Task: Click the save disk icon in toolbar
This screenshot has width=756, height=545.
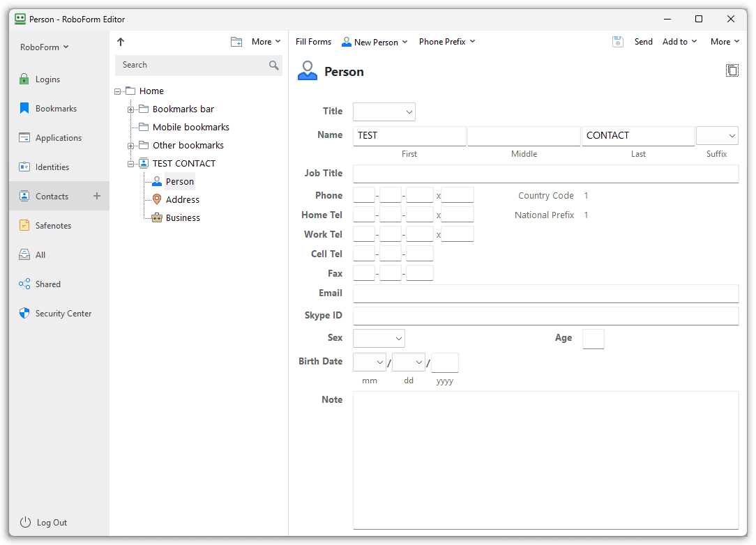Action: click(x=618, y=42)
